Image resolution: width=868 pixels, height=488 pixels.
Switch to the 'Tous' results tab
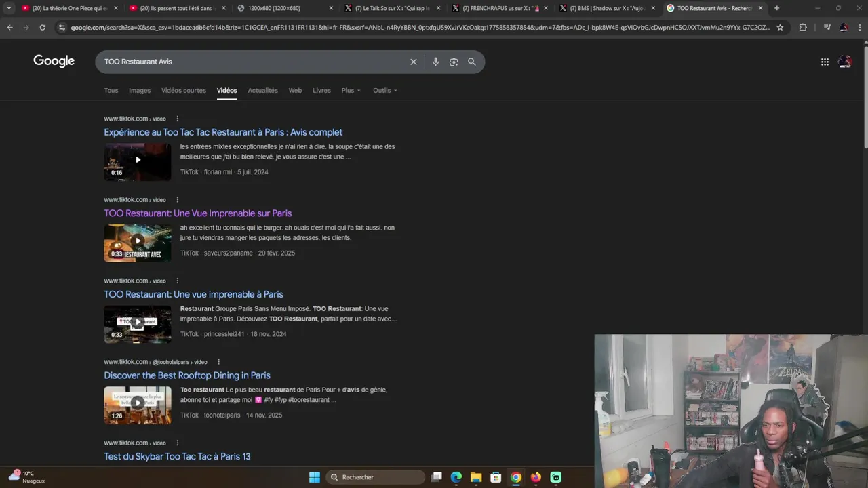coord(111,91)
